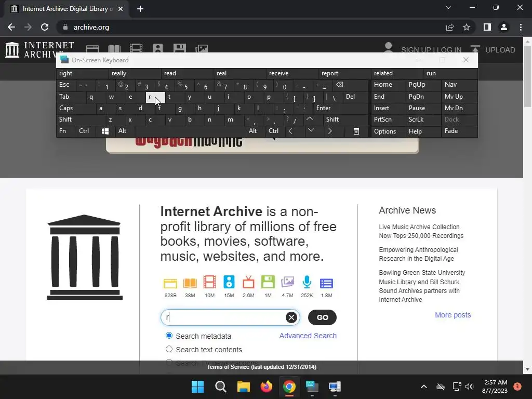
Task: Open Live Music Archive Collection news link
Action: 421,231
